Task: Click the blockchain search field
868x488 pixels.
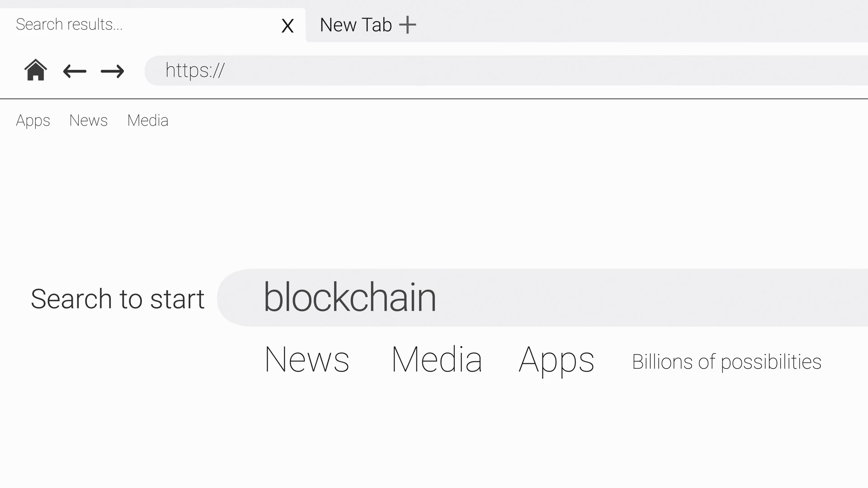Action: (542, 298)
